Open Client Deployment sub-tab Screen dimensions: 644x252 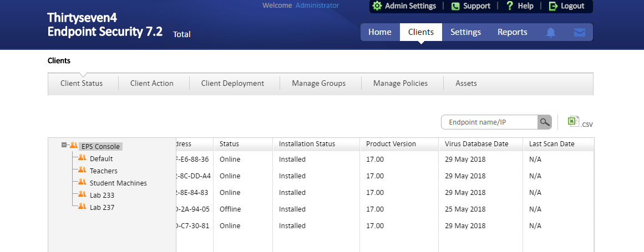click(232, 84)
